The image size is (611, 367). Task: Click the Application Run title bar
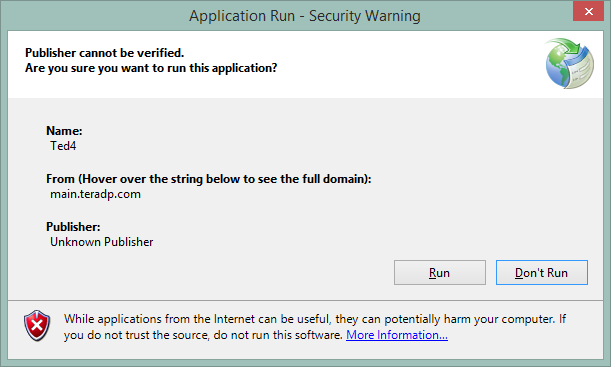305,16
